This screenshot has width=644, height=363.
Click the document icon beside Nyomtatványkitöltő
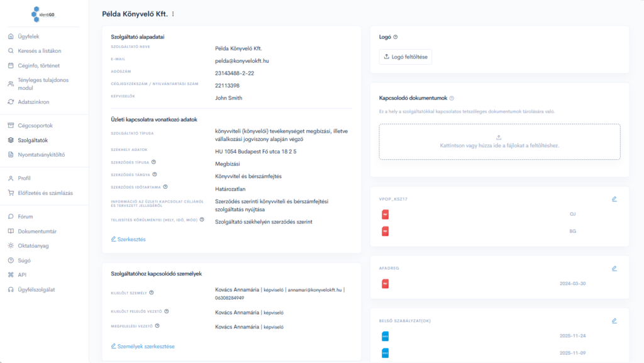click(x=11, y=155)
